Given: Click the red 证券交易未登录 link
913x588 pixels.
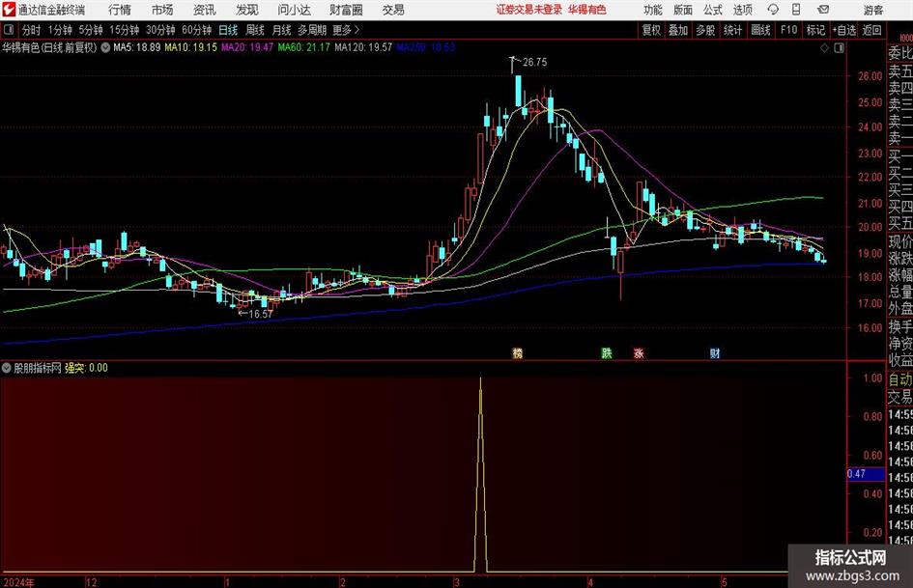Looking at the screenshot, I should pyautogui.click(x=529, y=10).
